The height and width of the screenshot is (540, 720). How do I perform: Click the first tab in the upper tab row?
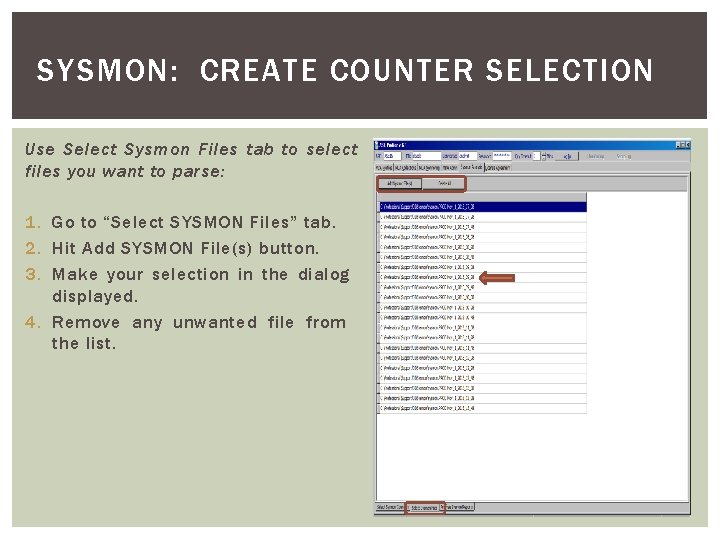pos(384,168)
